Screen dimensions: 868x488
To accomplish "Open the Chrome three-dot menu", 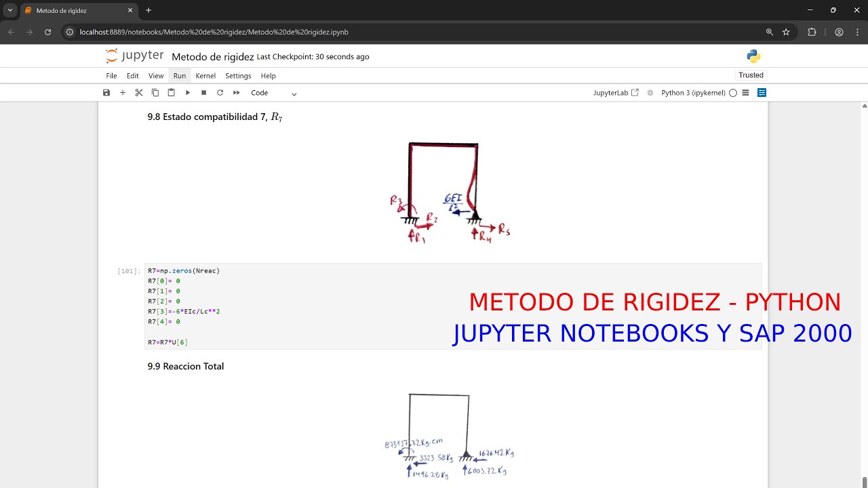I will click(x=856, y=32).
